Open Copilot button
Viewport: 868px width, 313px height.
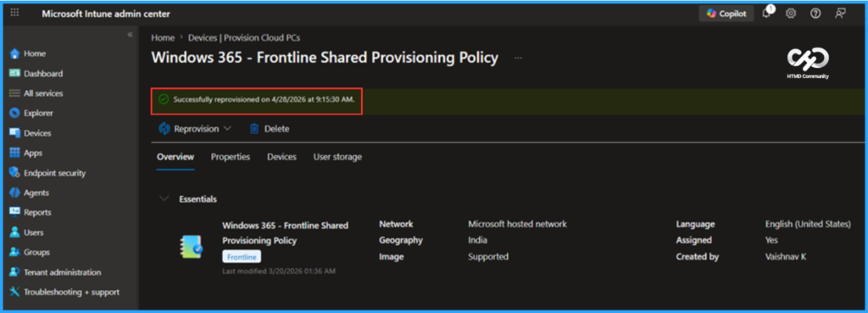[x=726, y=14]
